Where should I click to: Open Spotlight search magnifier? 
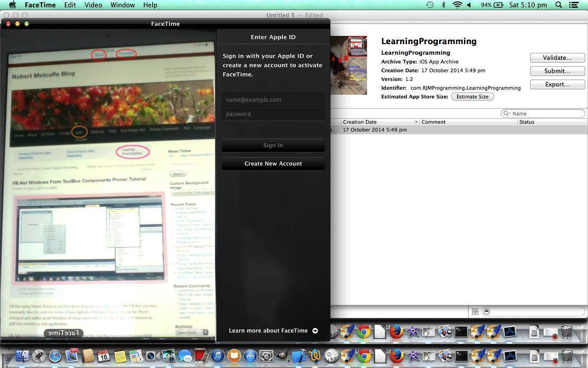[x=559, y=5]
